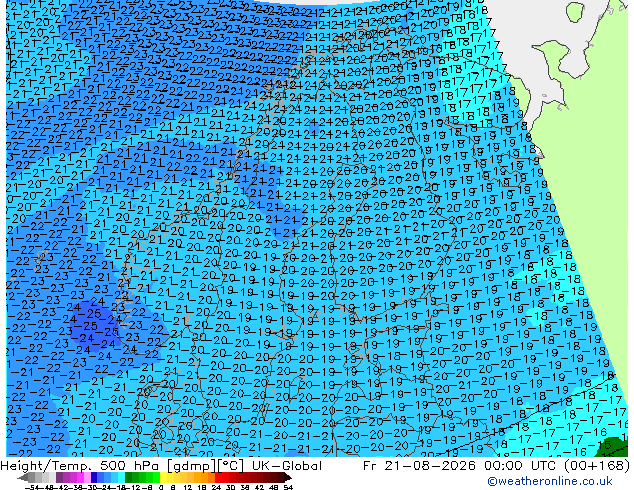Click the gray segment of the temperature color scale
This screenshot has height=490, width=634.
tap(42, 478)
